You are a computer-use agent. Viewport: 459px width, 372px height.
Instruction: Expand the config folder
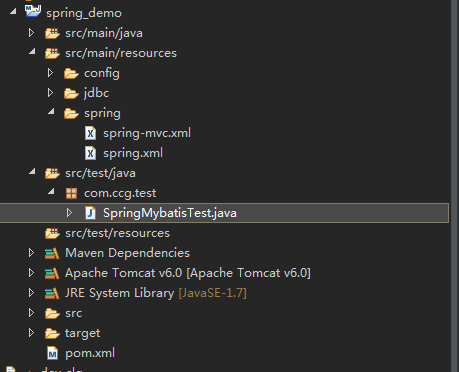tap(50, 73)
